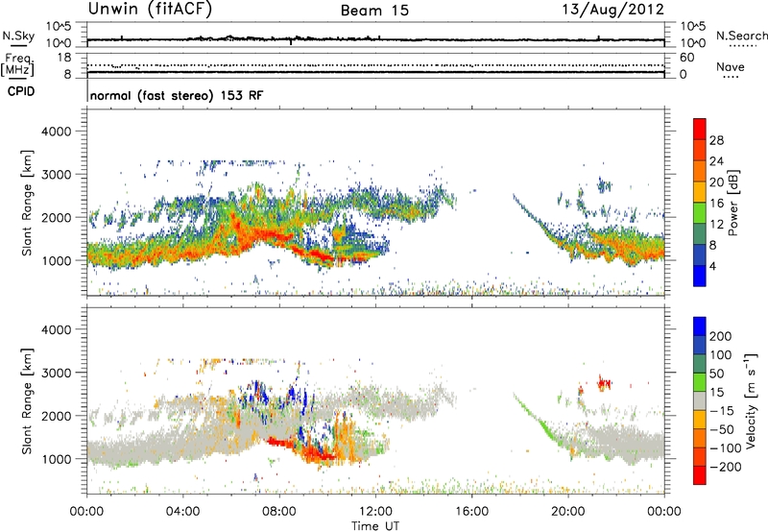Click the "16:00" time axis tick

click(471, 512)
